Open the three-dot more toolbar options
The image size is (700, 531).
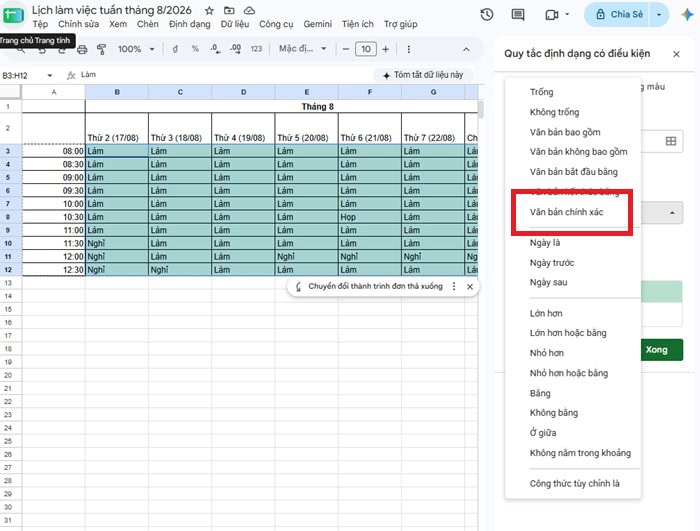408,49
